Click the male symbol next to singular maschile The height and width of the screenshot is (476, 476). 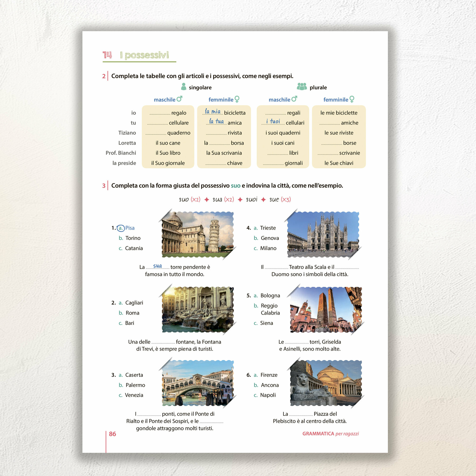click(x=179, y=99)
